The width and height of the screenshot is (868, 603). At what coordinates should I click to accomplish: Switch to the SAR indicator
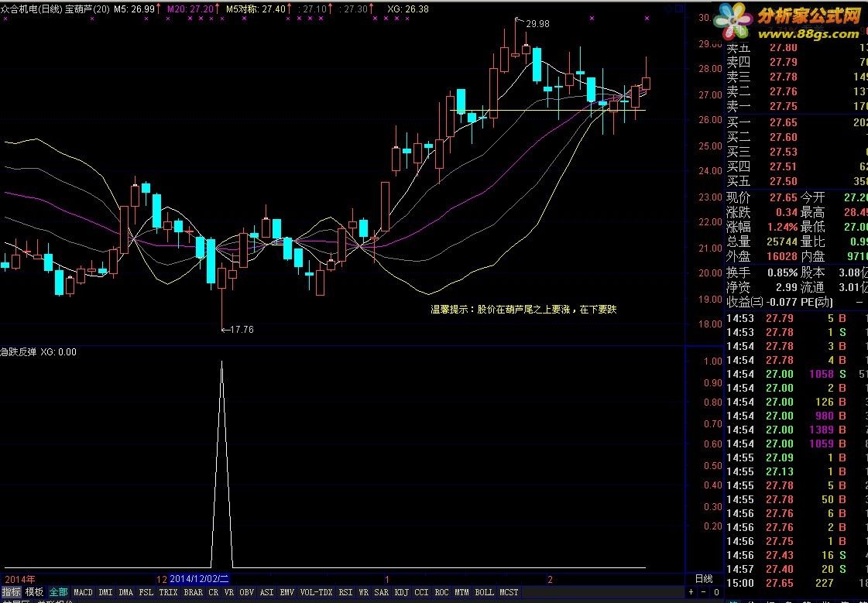(x=382, y=592)
